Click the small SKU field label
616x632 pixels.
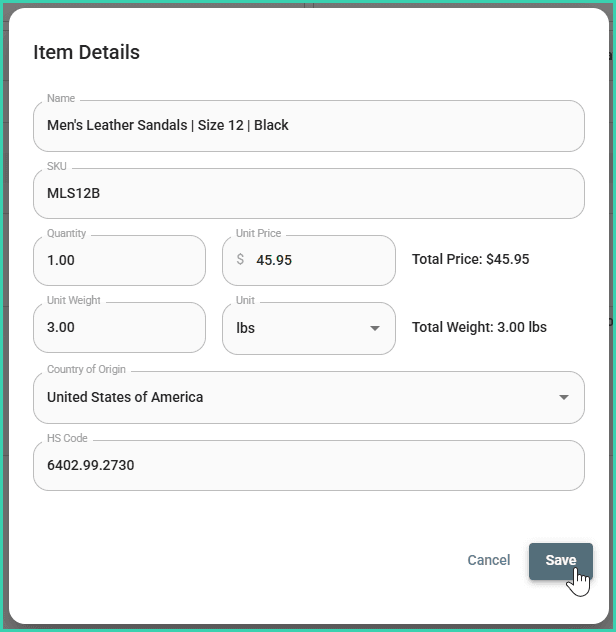pyautogui.click(x=57, y=166)
